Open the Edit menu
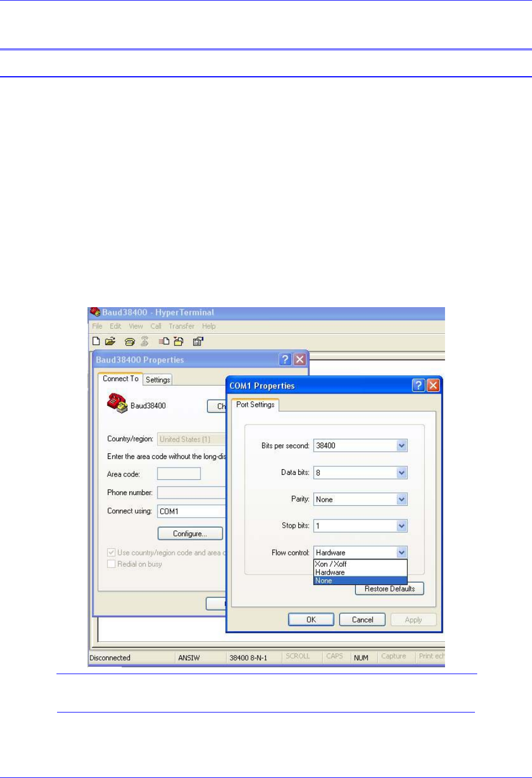The image size is (532, 778). pos(115,326)
